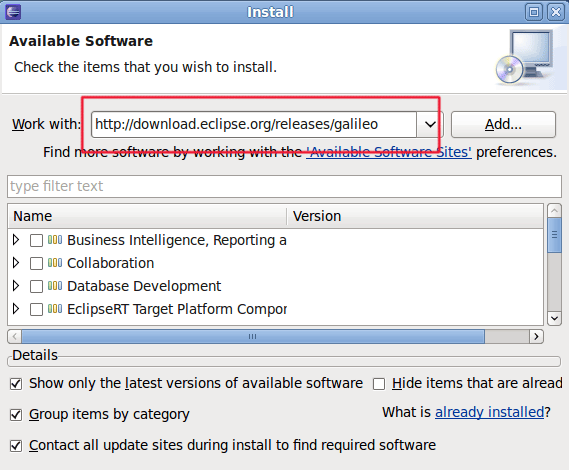Open the Add... repository button
This screenshot has height=470, width=569.
click(x=503, y=124)
